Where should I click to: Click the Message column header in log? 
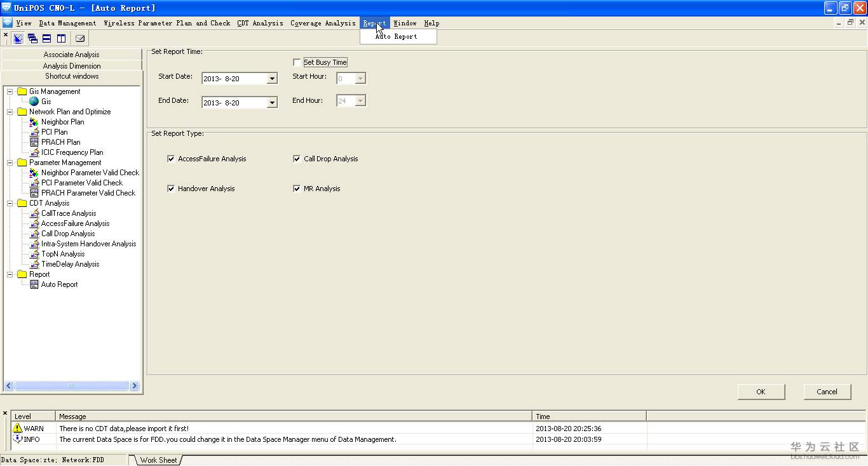[294, 416]
